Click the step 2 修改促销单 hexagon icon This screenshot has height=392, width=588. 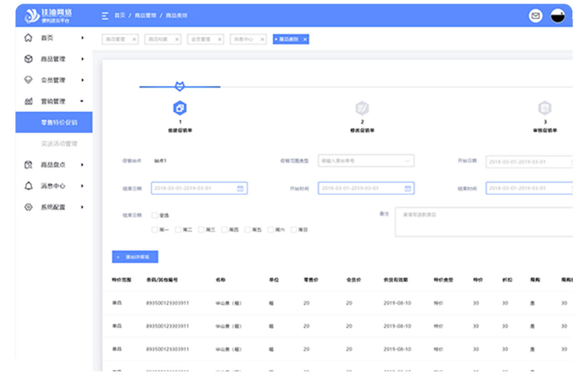(362, 108)
